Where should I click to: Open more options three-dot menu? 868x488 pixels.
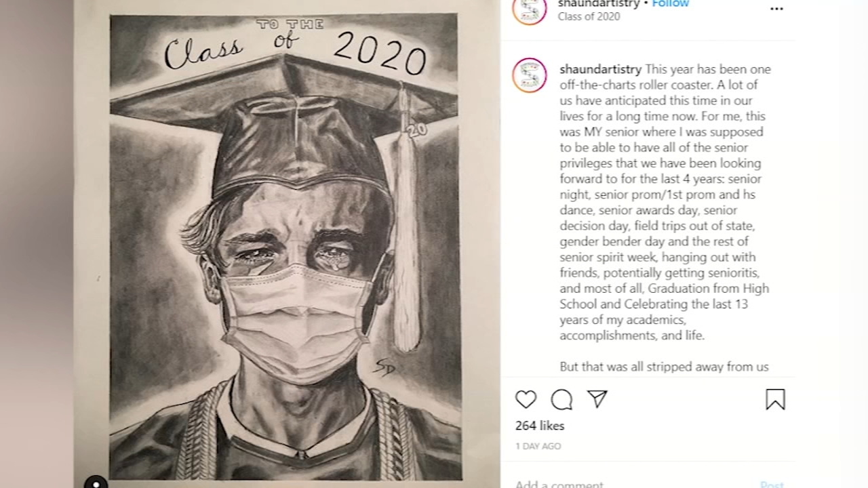(x=776, y=9)
